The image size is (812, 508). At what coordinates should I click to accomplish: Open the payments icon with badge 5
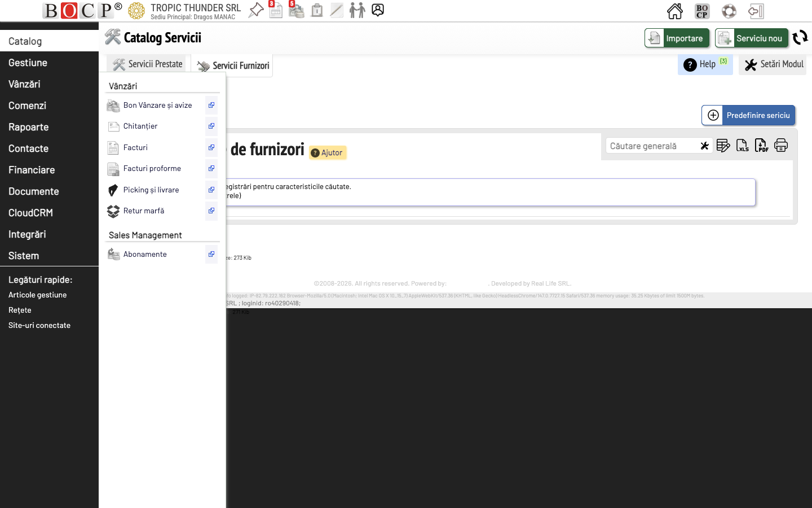pos(296,10)
